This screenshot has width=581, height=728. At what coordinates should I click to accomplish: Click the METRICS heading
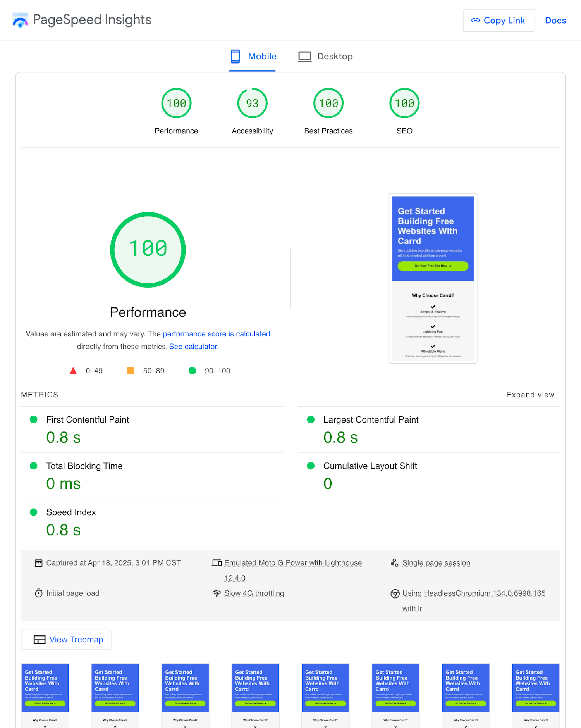coord(40,395)
